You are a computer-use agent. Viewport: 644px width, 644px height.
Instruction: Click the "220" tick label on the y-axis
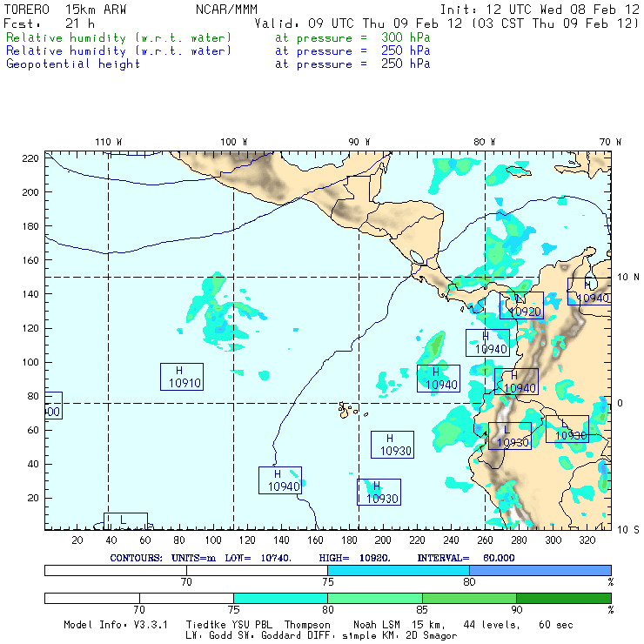pyautogui.click(x=30, y=158)
